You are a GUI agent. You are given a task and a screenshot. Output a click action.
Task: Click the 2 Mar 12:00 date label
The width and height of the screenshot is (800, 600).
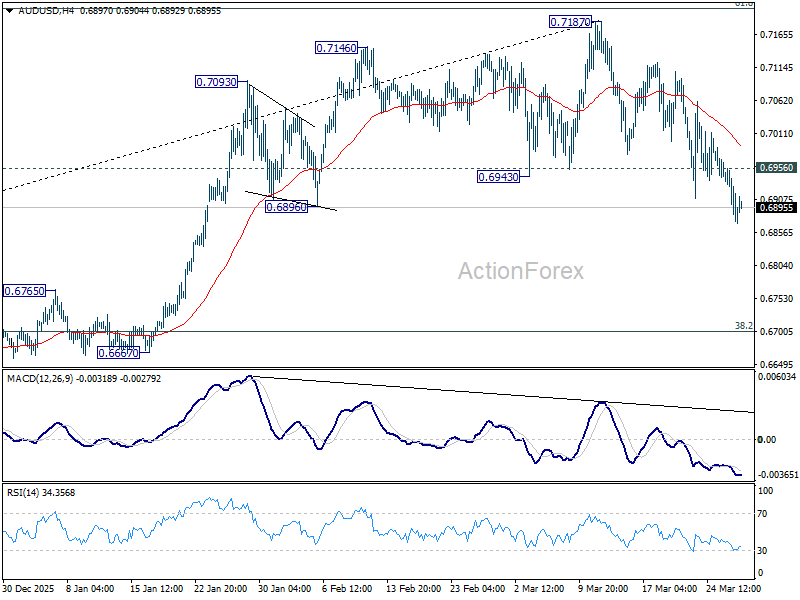[x=540, y=588]
